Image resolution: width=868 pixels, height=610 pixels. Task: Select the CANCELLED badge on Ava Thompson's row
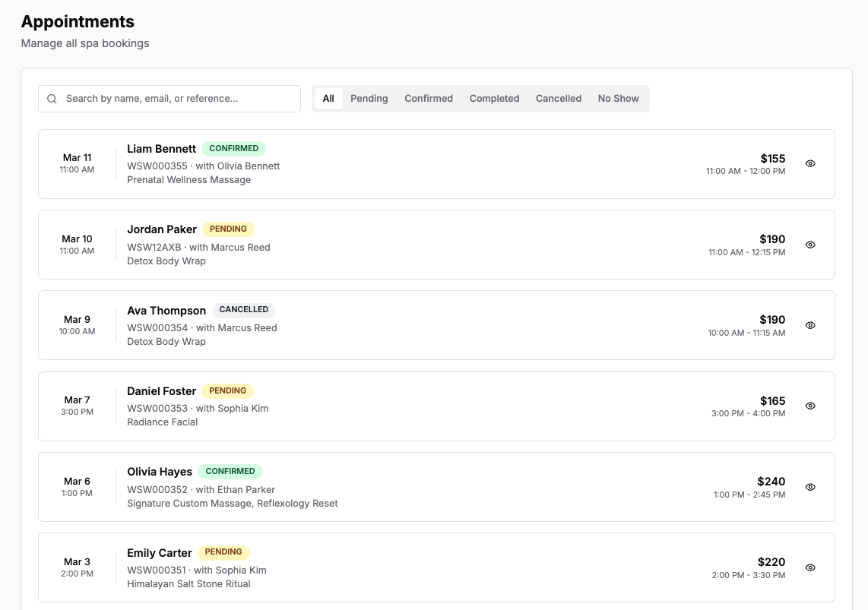pos(244,309)
